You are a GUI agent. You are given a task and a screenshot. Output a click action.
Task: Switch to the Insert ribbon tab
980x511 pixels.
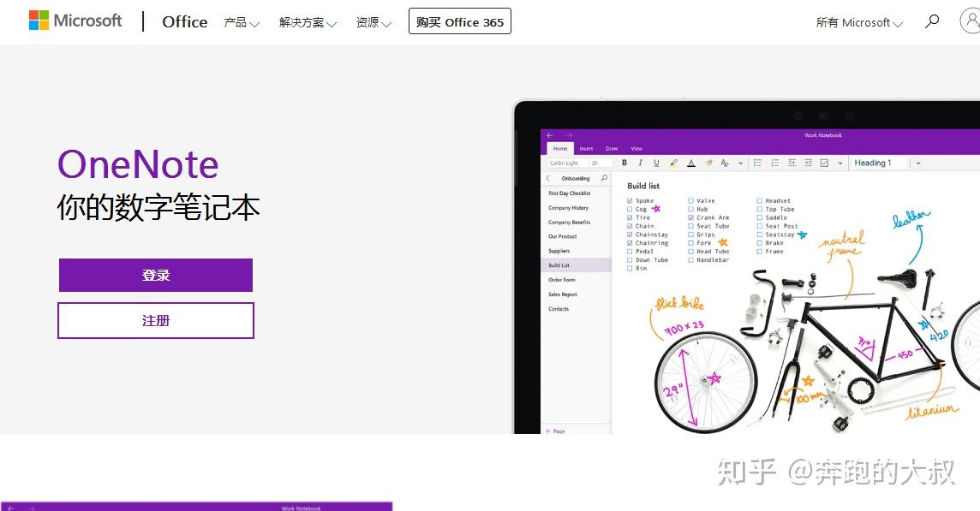pyautogui.click(x=586, y=147)
